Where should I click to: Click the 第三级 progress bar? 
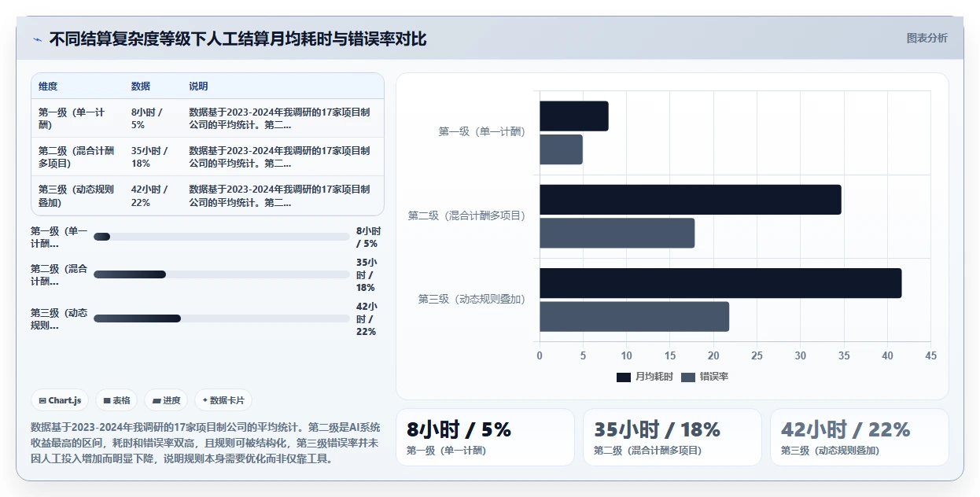click(221, 318)
